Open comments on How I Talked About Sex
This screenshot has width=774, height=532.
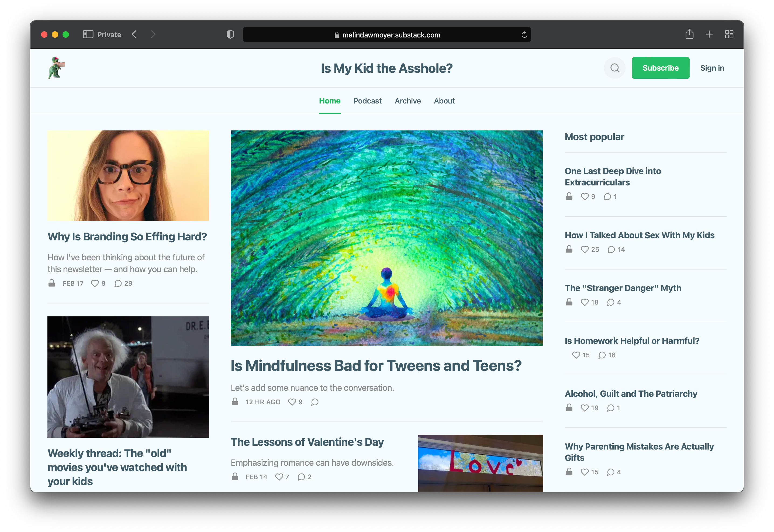pyautogui.click(x=616, y=249)
